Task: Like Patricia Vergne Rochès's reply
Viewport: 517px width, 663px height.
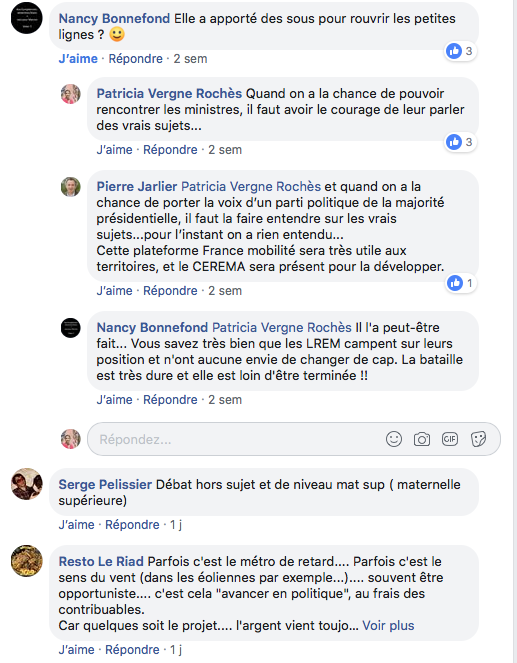Action: tap(114, 150)
